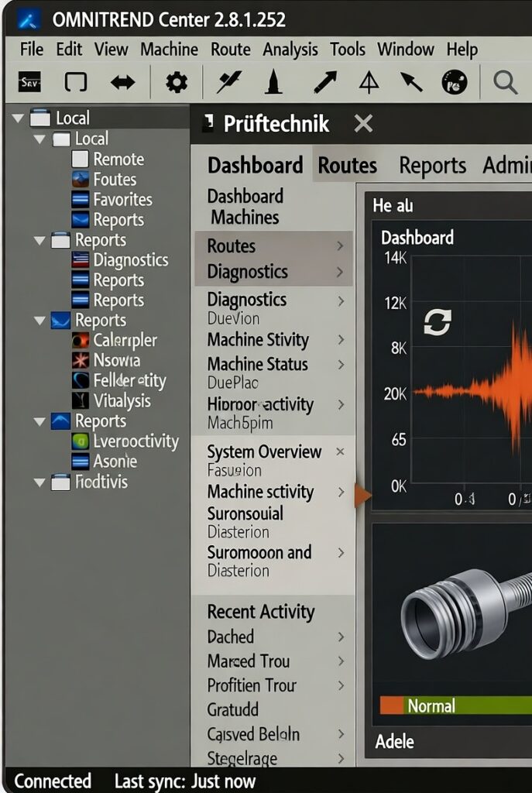Expand the Routes sidebar entry chevron

[x=340, y=246]
